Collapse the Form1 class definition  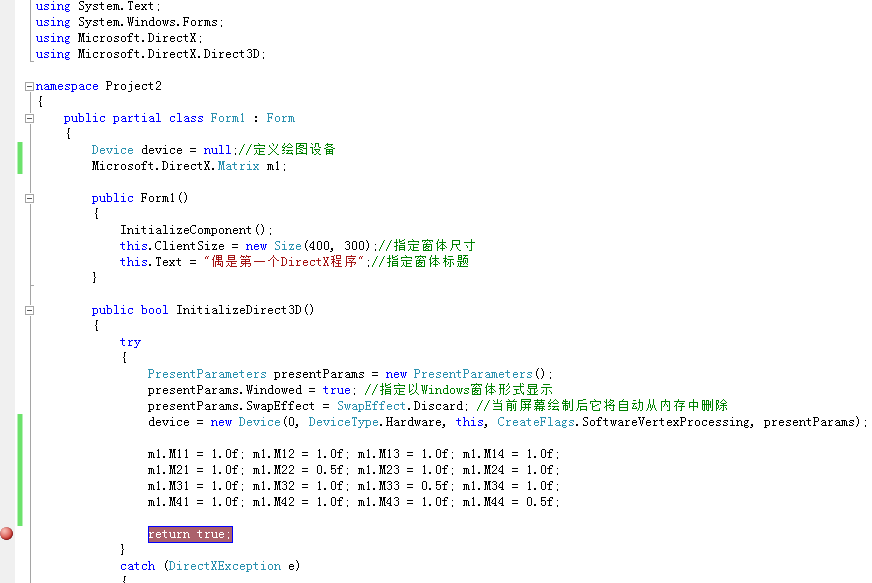pyautogui.click(x=29, y=117)
